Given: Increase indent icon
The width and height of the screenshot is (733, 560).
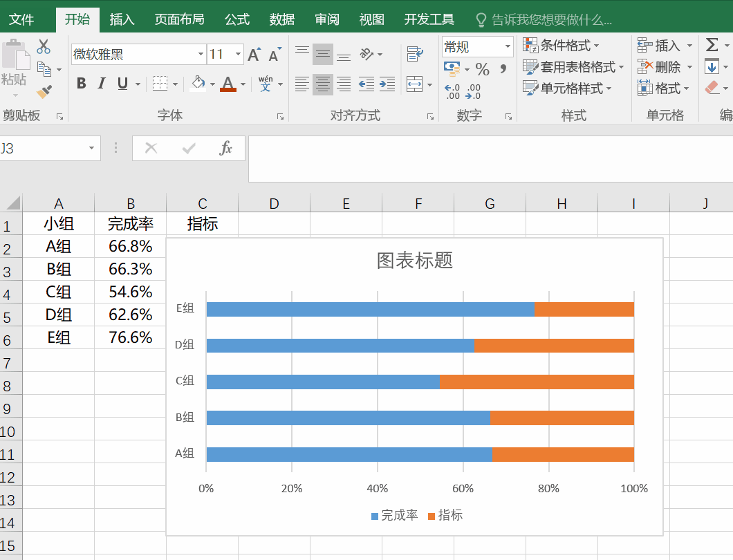Looking at the screenshot, I should pos(387,84).
